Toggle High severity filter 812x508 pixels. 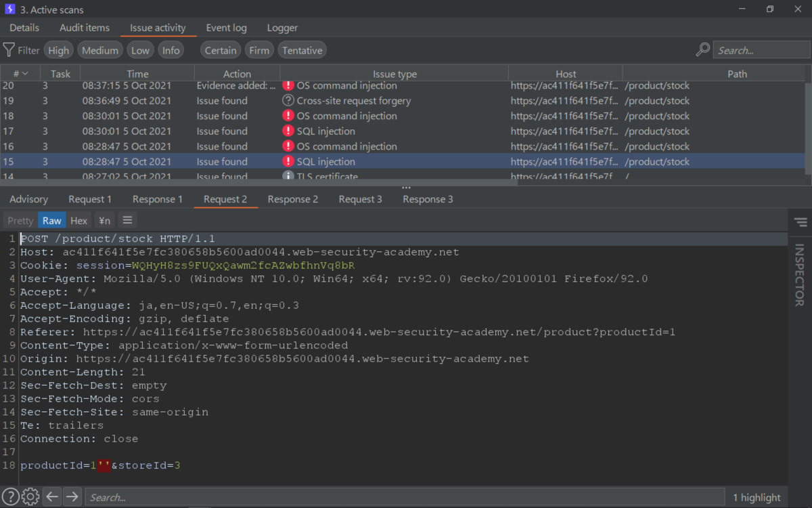pos(59,50)
